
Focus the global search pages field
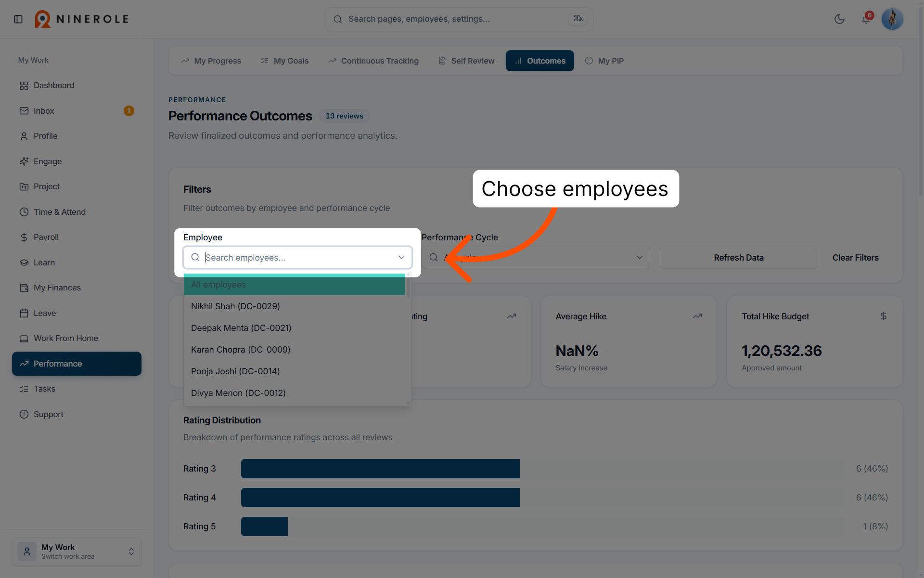(459, 19)
